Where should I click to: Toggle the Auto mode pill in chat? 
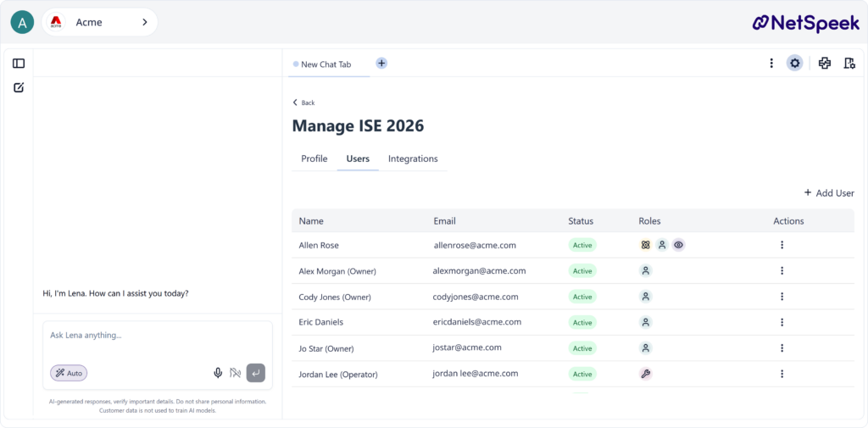(x=69, y=373)
